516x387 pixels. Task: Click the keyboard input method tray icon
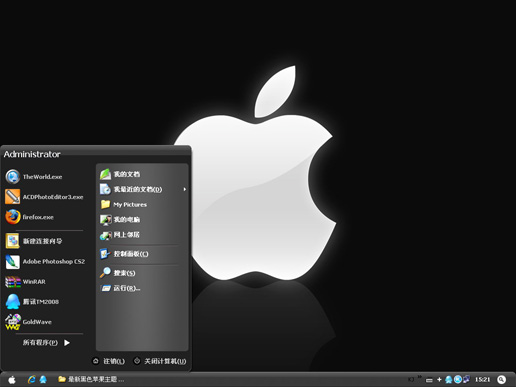point(429,380)
